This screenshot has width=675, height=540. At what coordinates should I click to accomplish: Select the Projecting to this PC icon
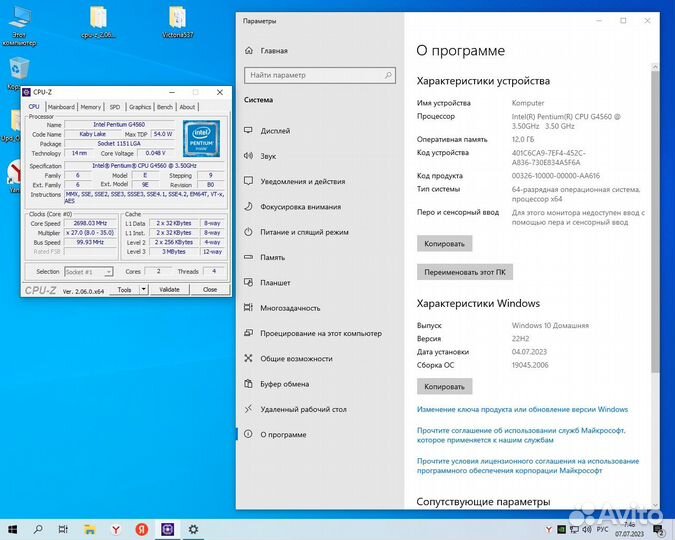pyautogui.click(x=248, y=333)
